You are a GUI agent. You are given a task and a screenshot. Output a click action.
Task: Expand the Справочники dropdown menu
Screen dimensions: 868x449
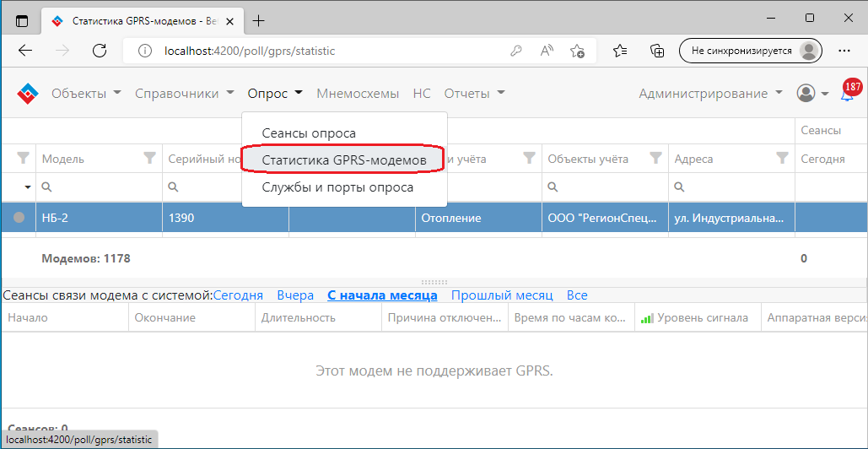tap(184, 94)
